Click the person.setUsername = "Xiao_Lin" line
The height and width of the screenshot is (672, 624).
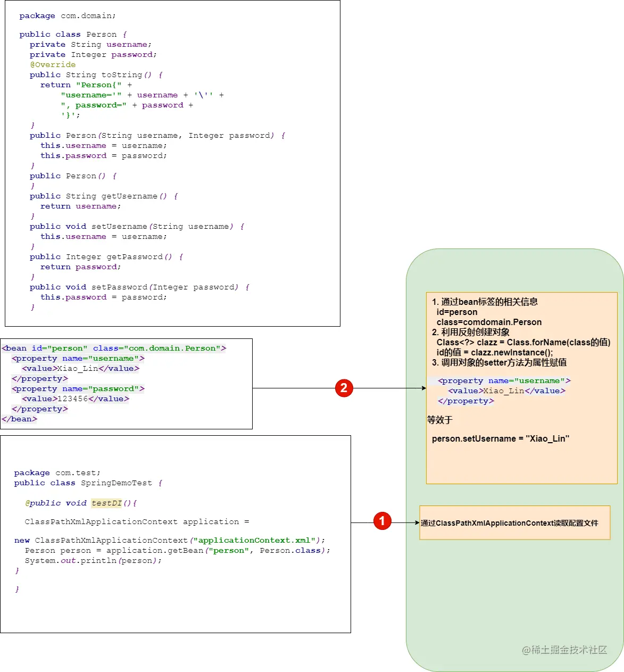coord(501,439)
